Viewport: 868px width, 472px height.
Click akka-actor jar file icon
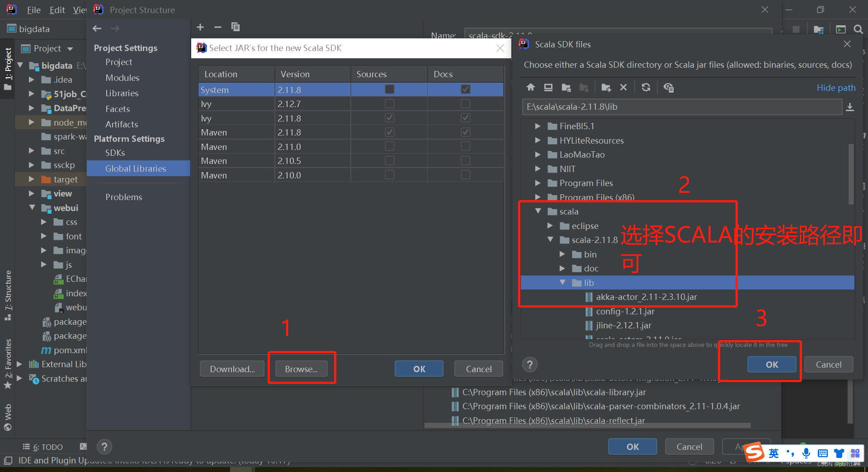(589, 297)
